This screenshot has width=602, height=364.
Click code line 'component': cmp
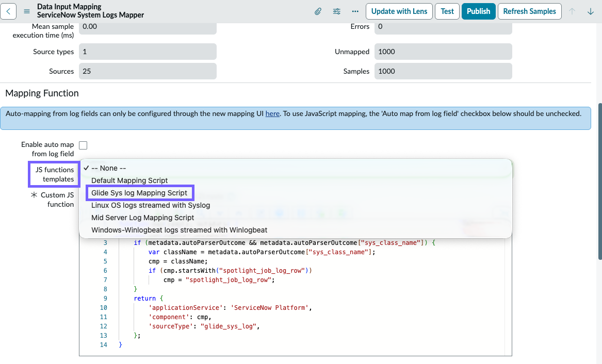coord(180,317)
